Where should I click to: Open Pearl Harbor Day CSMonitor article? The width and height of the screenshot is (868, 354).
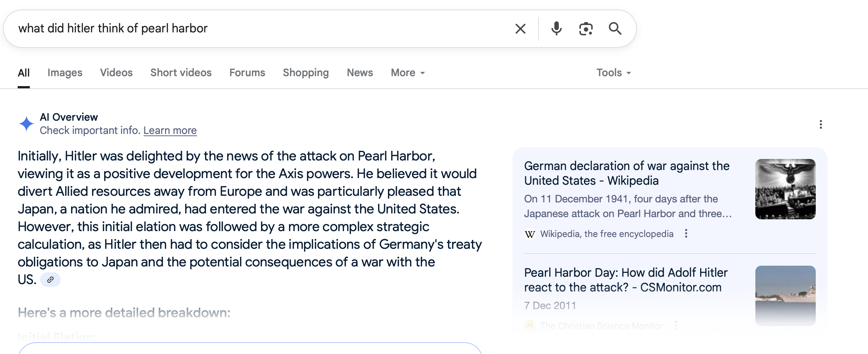click(x=626, y=280)
